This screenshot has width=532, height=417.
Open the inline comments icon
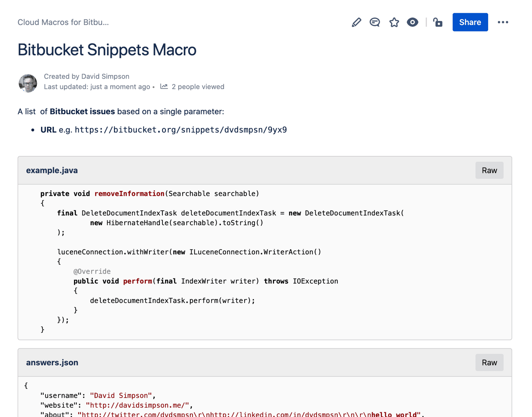[375, 22]
